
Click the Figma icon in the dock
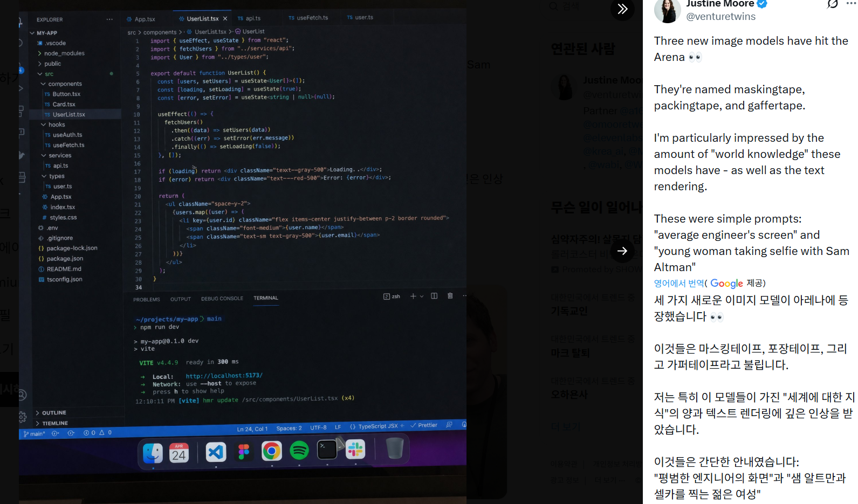244,451
